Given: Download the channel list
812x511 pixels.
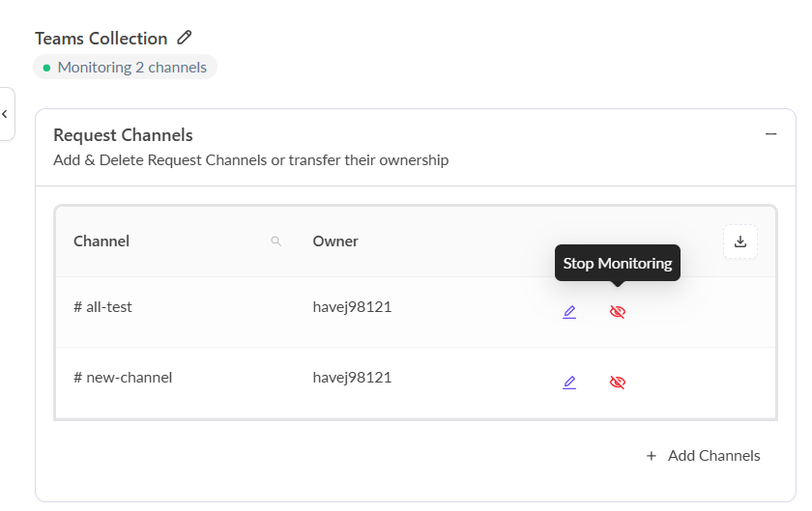Looking at the screenshot, I should pyautogui.click(x=740, y=241).
